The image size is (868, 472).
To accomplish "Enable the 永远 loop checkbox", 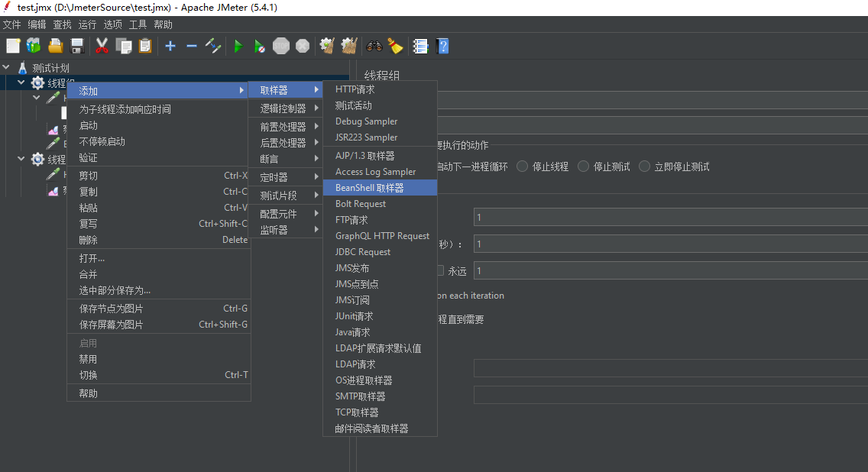I will point(440,270).
